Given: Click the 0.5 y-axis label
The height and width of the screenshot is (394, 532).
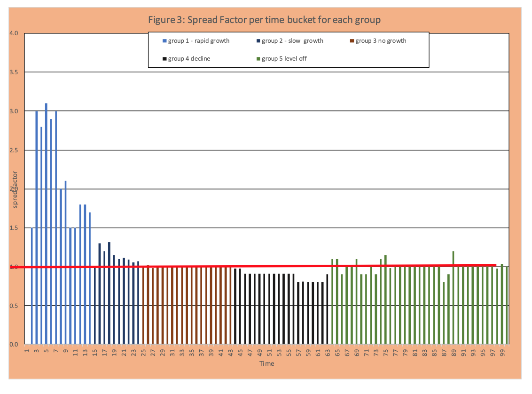Looking at the screenshot, I should [14, 306].
